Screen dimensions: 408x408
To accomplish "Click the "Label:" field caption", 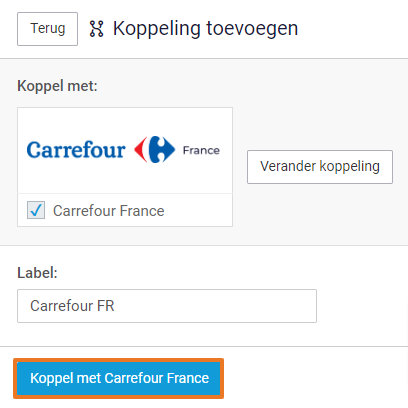I will [37, 273].
